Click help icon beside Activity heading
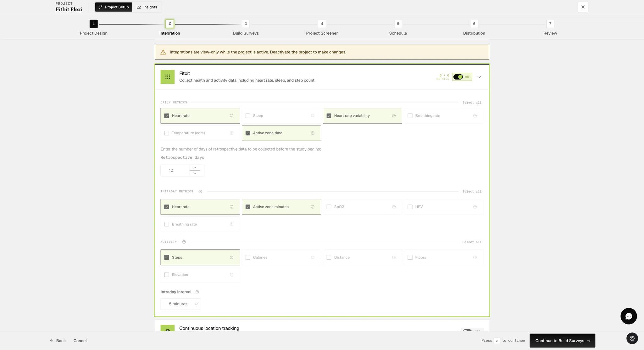The image size is (644, 350). (184, 242)
